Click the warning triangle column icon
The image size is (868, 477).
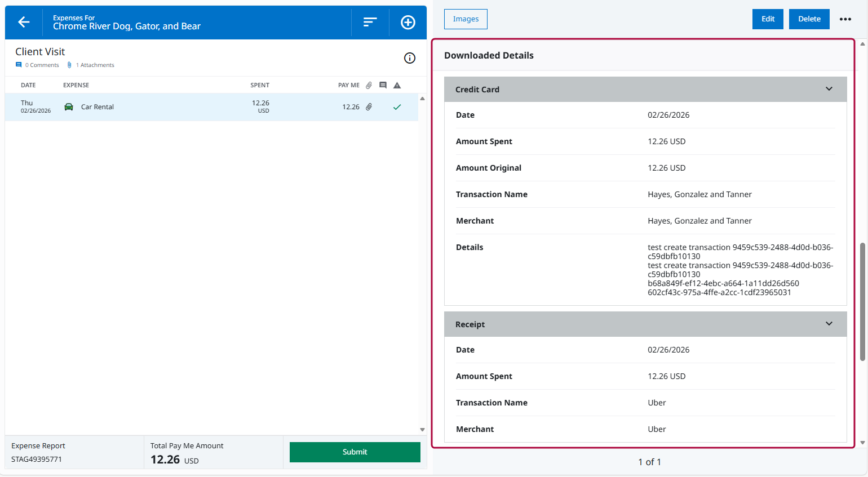pos(397,85)
